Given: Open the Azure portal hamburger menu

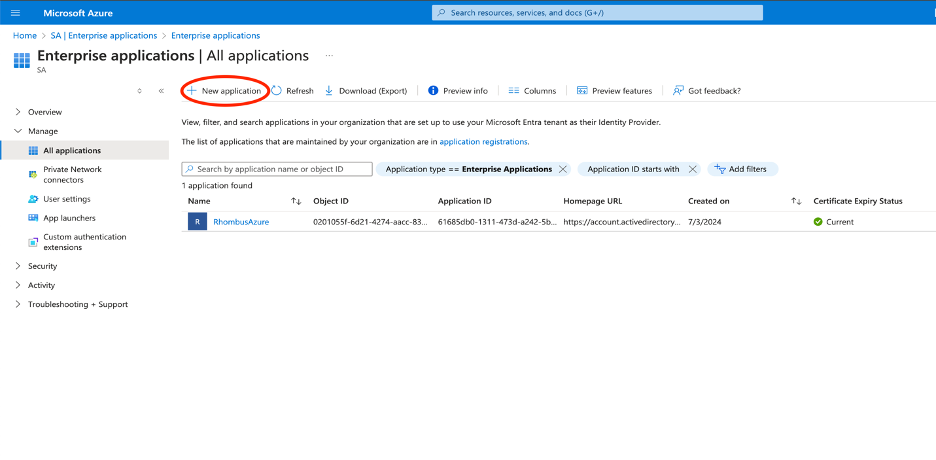Looking at the screenshot, I should (16, 13).
